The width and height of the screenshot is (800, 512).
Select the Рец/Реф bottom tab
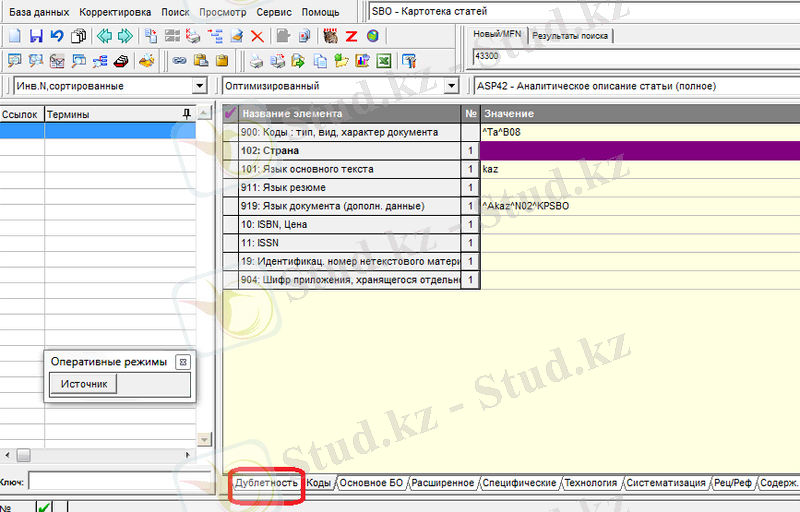[x=733, y=482]
